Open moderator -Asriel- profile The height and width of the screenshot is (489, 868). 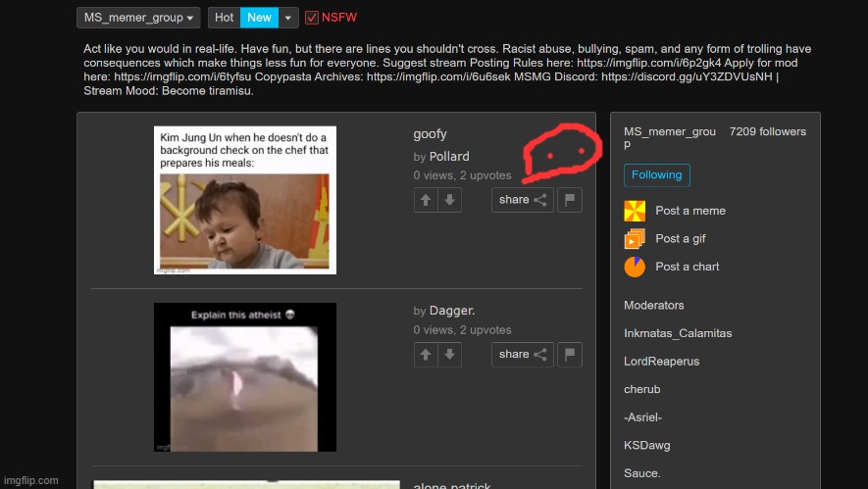tap(642, 417)
